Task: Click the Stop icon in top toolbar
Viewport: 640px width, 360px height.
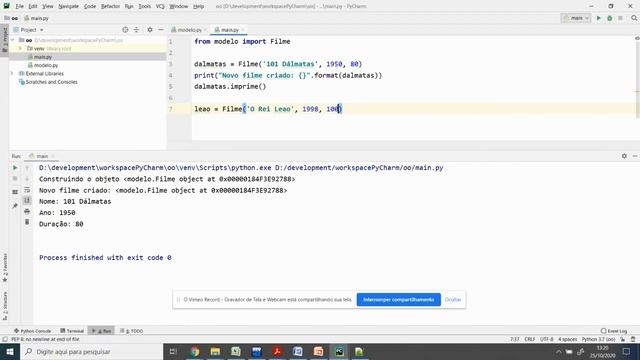Action: (620, 18)
